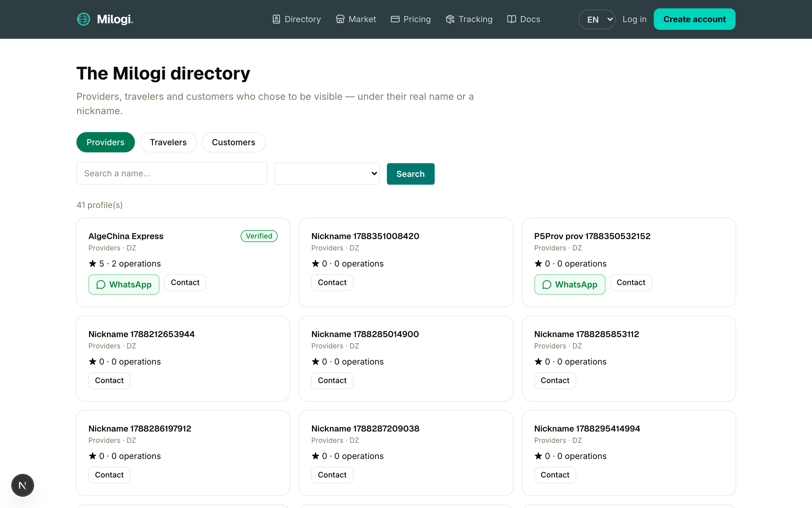This screenshot has width=812, height=508.
Task: Open the EN language dropdown
Action: click(x=596, y=19)
